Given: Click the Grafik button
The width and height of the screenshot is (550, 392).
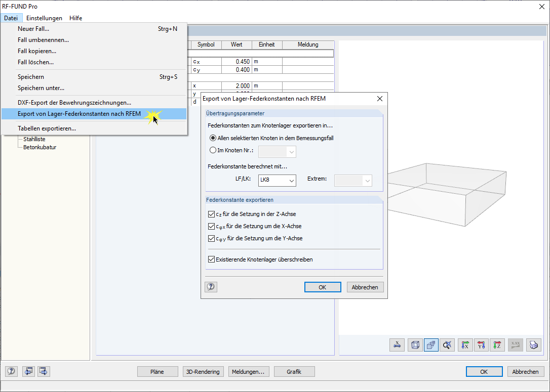Looking at the screenshot, I should click(x=294, y=372).
